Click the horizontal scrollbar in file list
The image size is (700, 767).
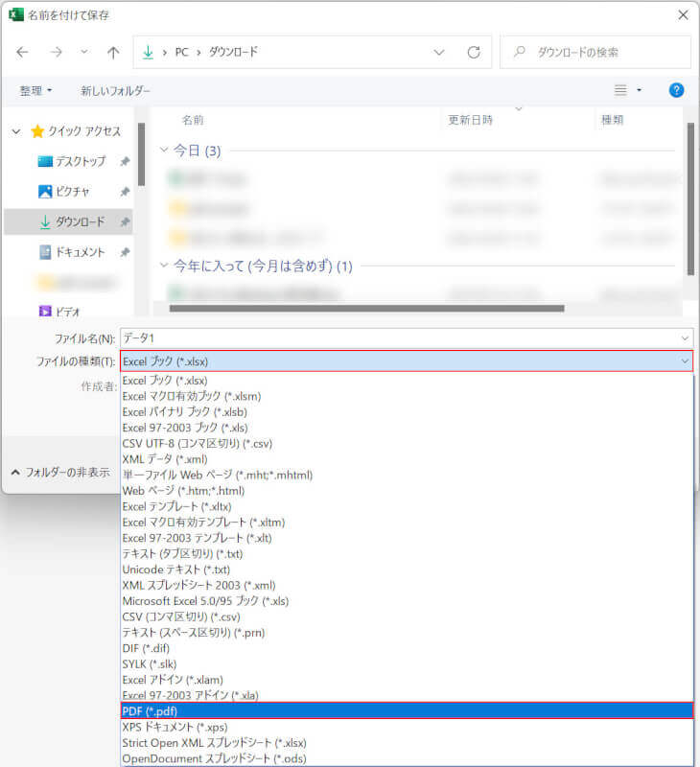point(366,308)
